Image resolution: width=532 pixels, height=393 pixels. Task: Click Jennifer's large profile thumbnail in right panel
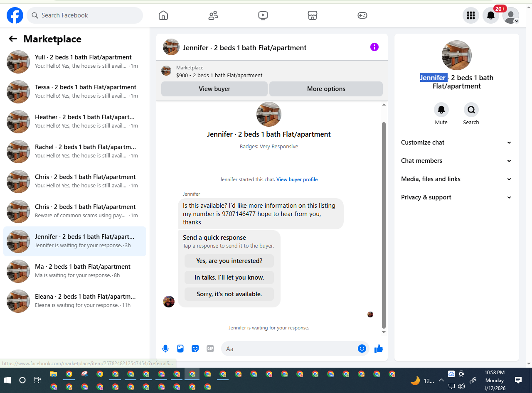coord(457,55)
